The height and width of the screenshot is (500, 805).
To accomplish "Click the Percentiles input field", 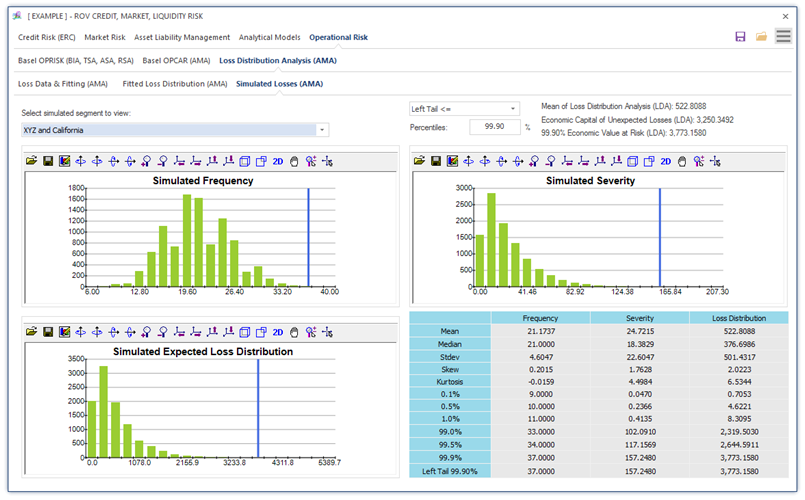I will tap(494, 127).
